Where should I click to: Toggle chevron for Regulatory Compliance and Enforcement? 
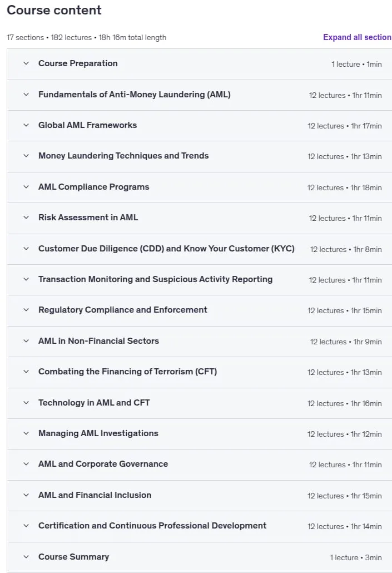pyautogui.click(x=26, y=310)
